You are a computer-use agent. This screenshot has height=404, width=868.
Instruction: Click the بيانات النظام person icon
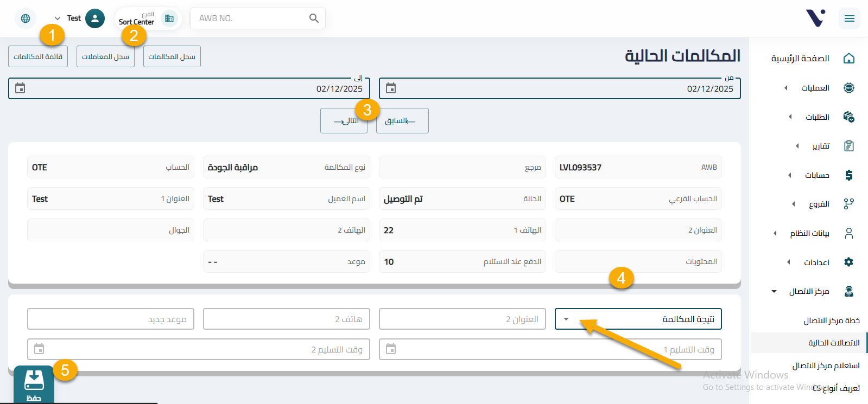[849, 233]
